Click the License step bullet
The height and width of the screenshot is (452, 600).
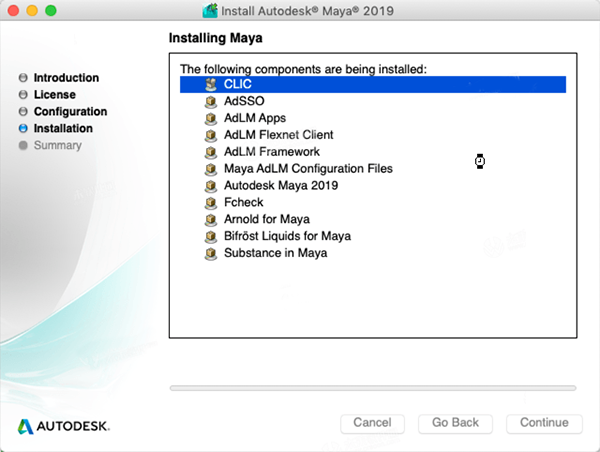click(23, 95)
